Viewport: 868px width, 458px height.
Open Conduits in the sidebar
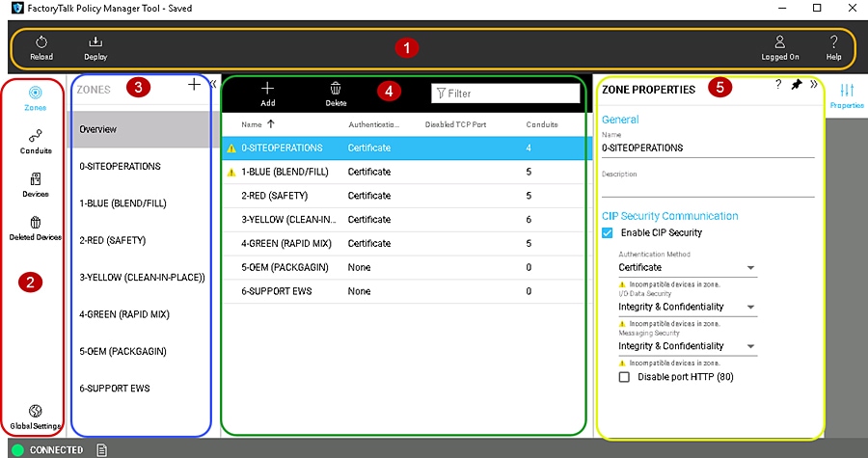[x=36, y=142]
